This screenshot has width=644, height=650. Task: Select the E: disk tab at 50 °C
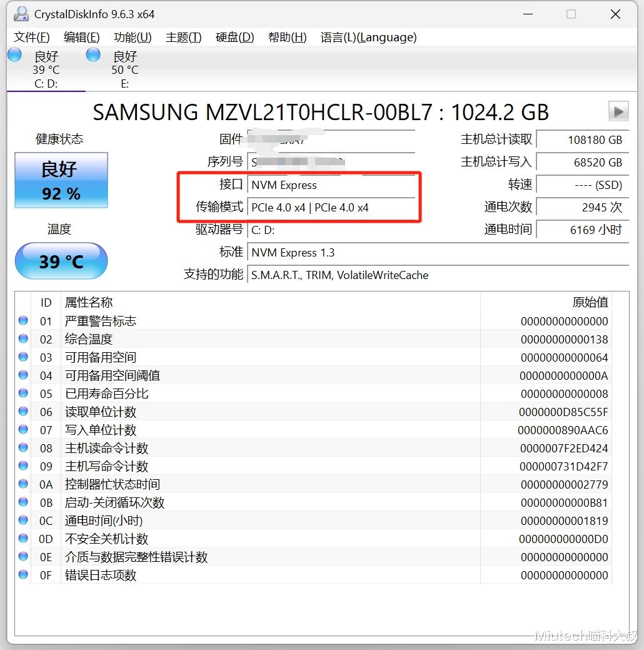coord(125,69)
